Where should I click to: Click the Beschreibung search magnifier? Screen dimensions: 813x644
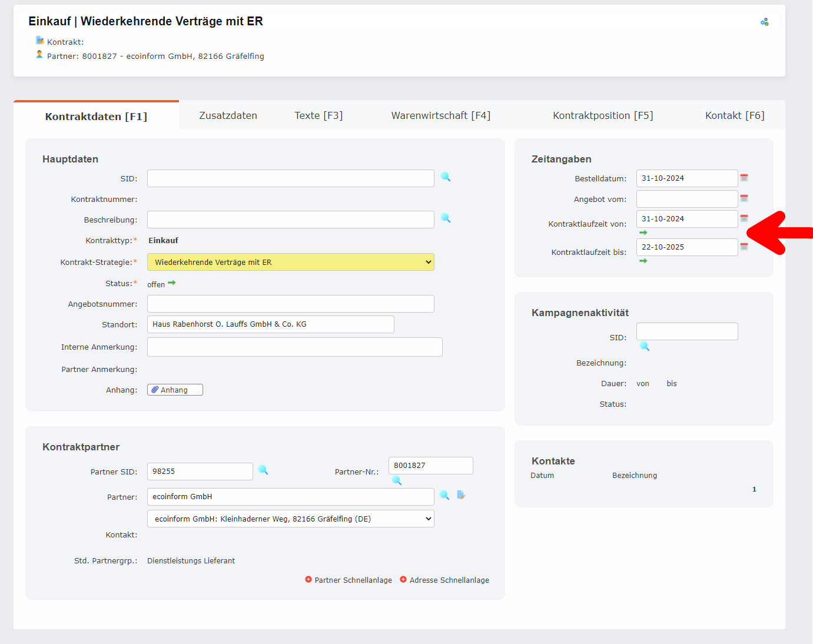pyautogui.click(x=446, y=218)
